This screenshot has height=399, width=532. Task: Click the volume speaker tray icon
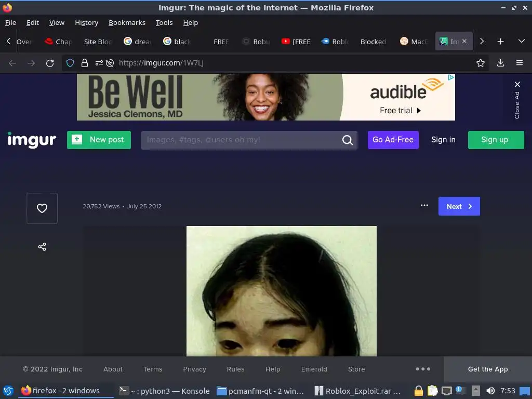[490, 391]
